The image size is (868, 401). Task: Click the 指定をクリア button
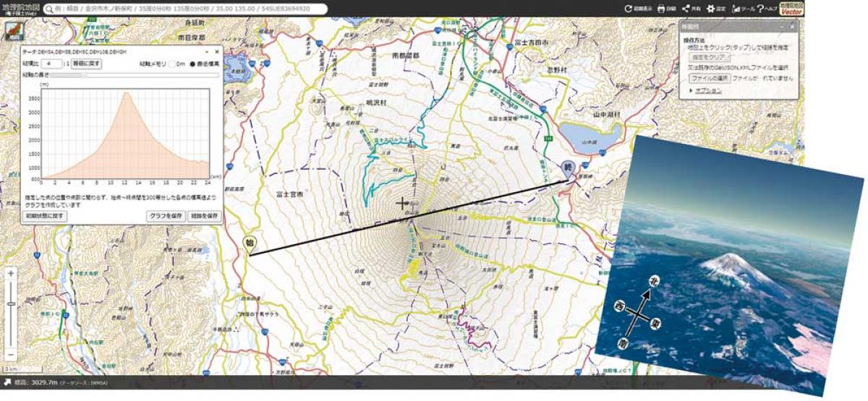point(710,56)
